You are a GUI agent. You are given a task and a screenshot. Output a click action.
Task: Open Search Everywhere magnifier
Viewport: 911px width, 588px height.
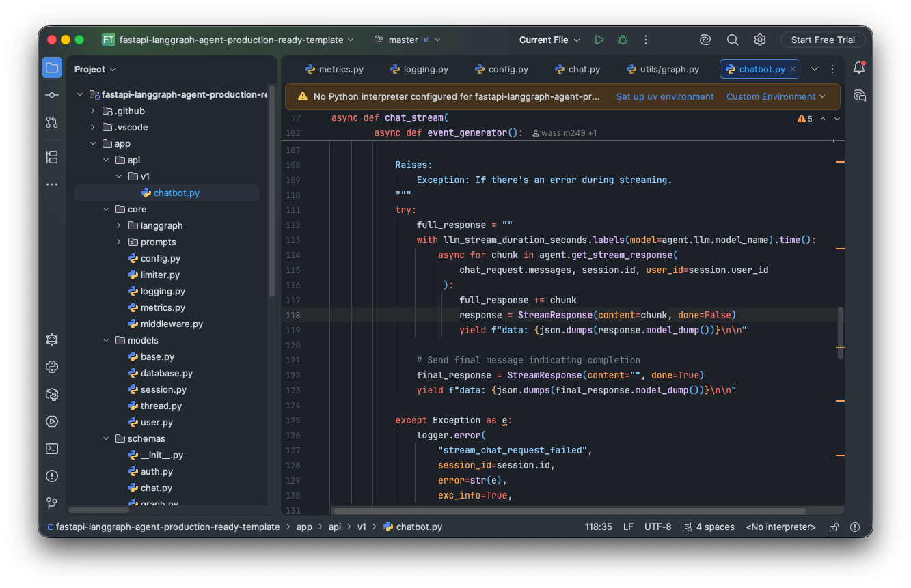tap(733, 40)
